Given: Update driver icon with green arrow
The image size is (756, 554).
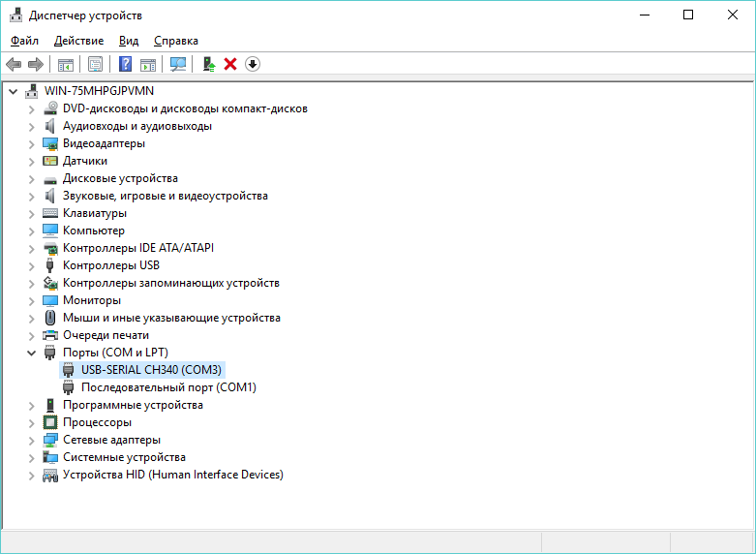Looking at the screenshot, I should 209,64.
